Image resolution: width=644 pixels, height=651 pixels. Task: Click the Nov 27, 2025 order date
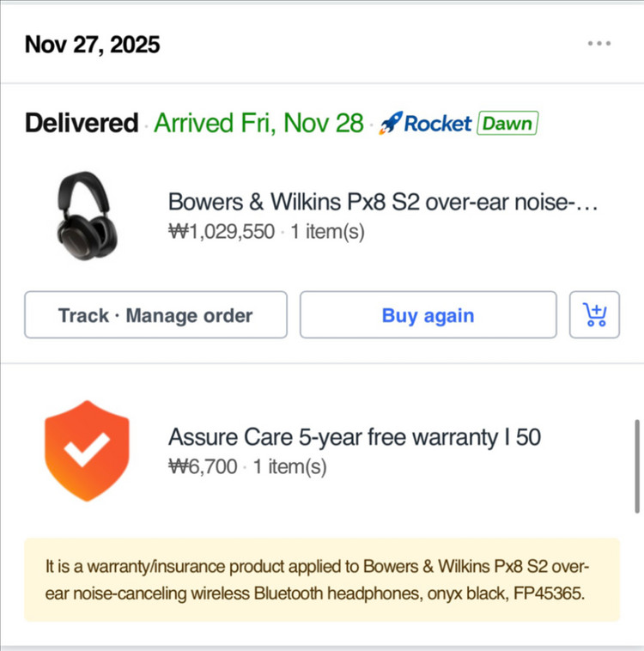pyautogui.click(x=92, y=45)
